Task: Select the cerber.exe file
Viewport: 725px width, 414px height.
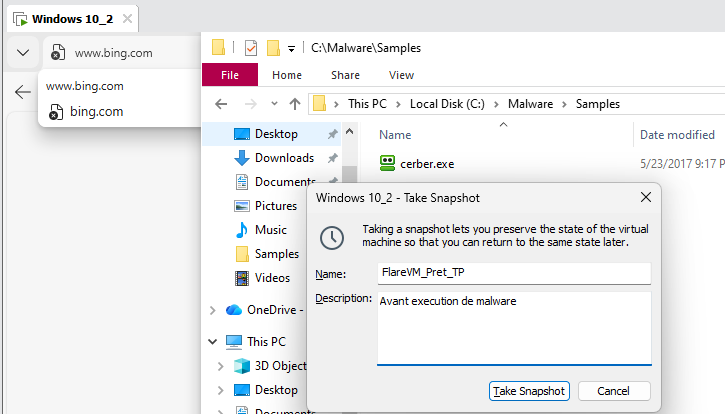Action: (x=427, y=164)
